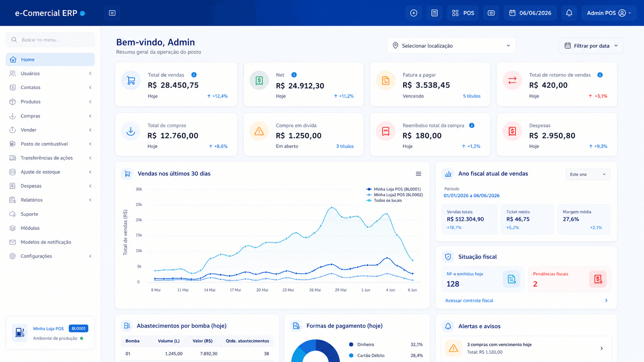Open the 3 compras com vencimento hoje alert
The height and width of the screenshot is (362, 644).
click(526, 348)
